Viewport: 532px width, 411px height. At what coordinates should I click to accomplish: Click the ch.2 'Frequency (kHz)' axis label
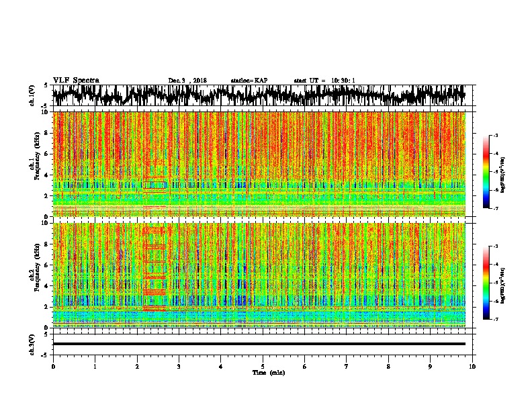pyautogui.click(x=37, y=267)
